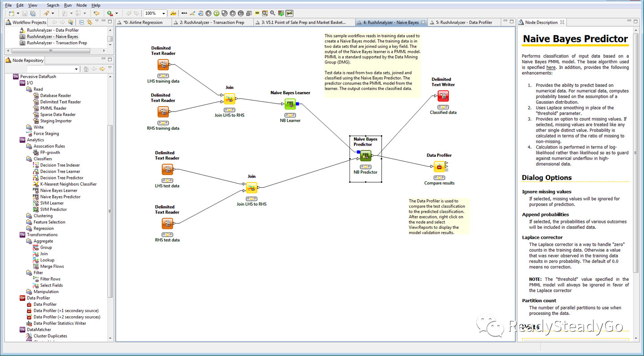644x356 pixels.
Task: Open the Node Repository search combo dropdown
Action: click(76, 69)
